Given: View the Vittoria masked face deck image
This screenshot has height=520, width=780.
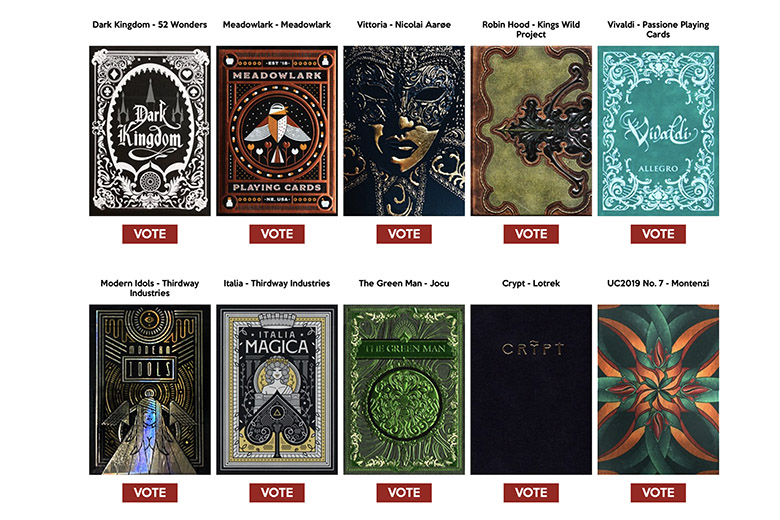Looking at the screenshot, I should click(404, 131).
